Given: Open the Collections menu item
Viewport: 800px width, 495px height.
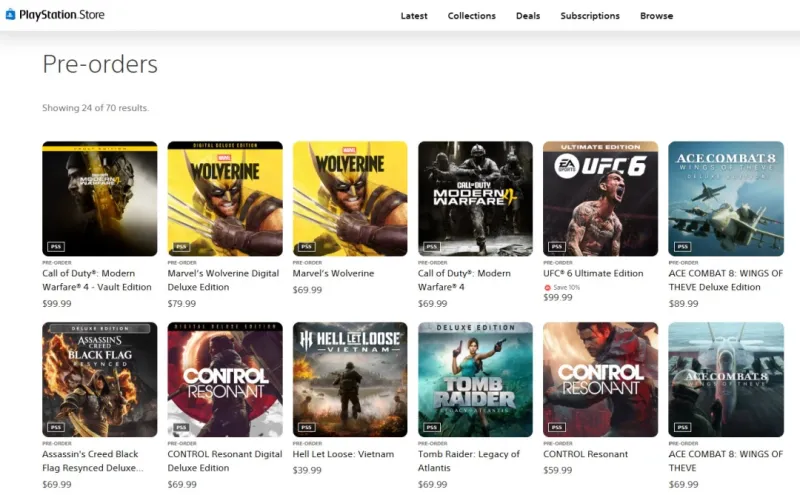Looking at the screenshot, I should [x=471, y=16].
